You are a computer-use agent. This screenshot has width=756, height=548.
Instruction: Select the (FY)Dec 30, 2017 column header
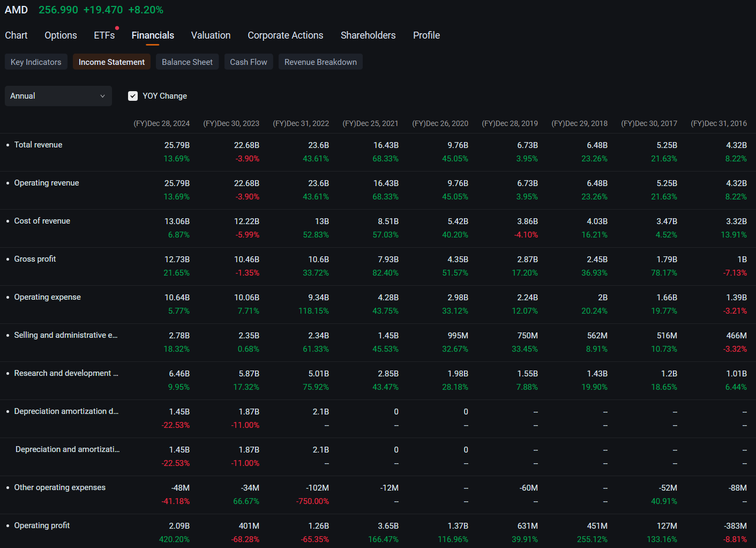coord(649,123)
